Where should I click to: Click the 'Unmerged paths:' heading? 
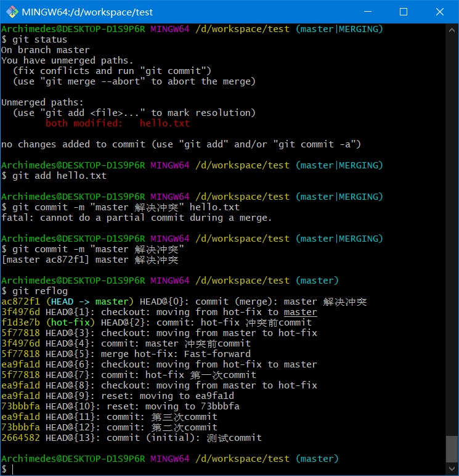click(43, 102)
